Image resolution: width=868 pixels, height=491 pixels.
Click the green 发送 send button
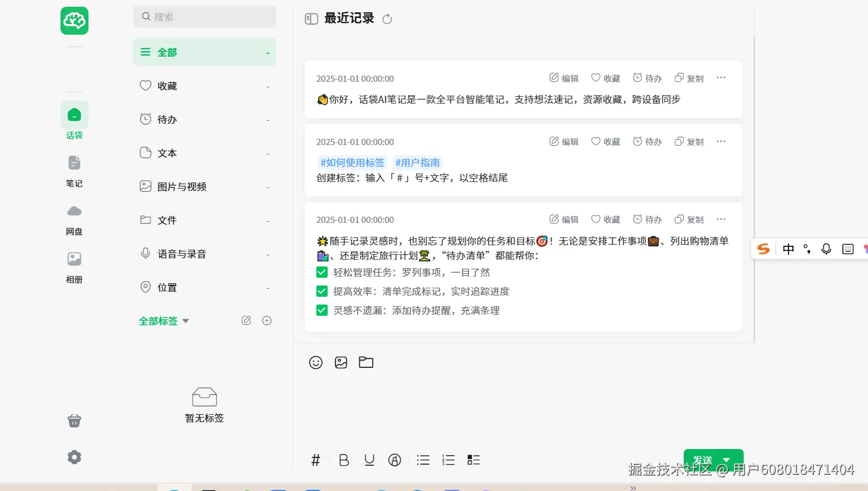coord(702,460)
